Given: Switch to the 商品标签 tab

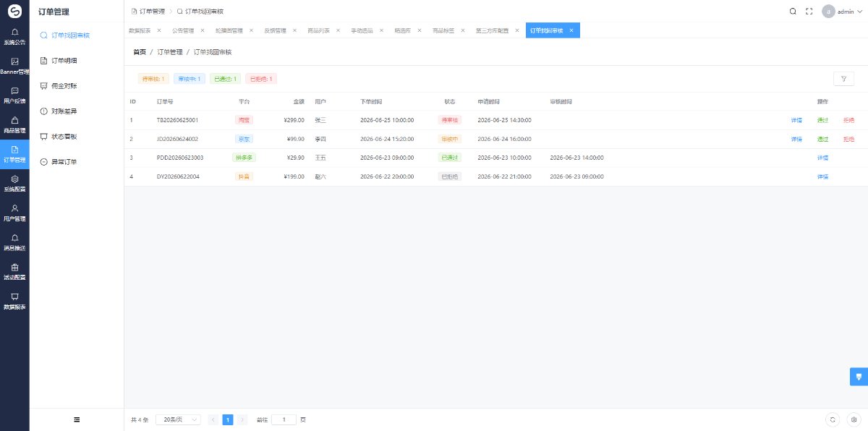Looking at the screenshot, I should pyautogui.click(x=443, y=30).
